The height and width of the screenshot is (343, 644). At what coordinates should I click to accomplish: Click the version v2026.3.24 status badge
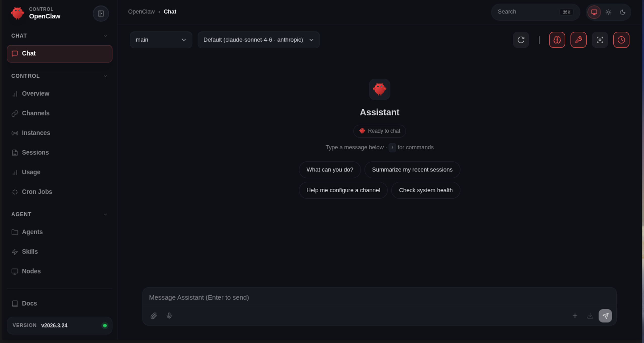click(60, 326)
